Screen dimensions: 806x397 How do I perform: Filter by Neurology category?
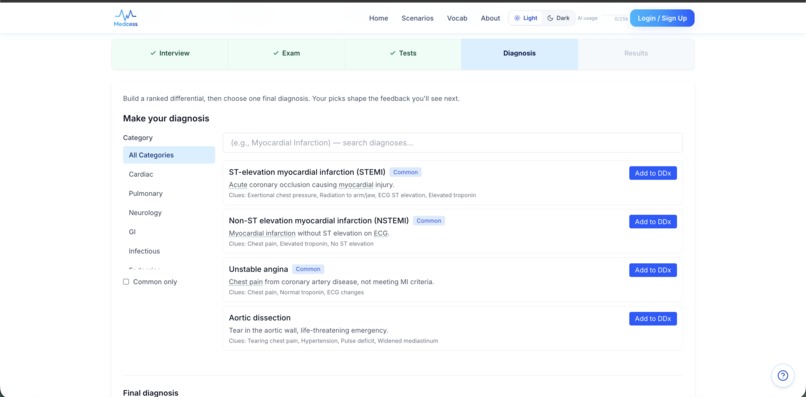pos(169,212)
